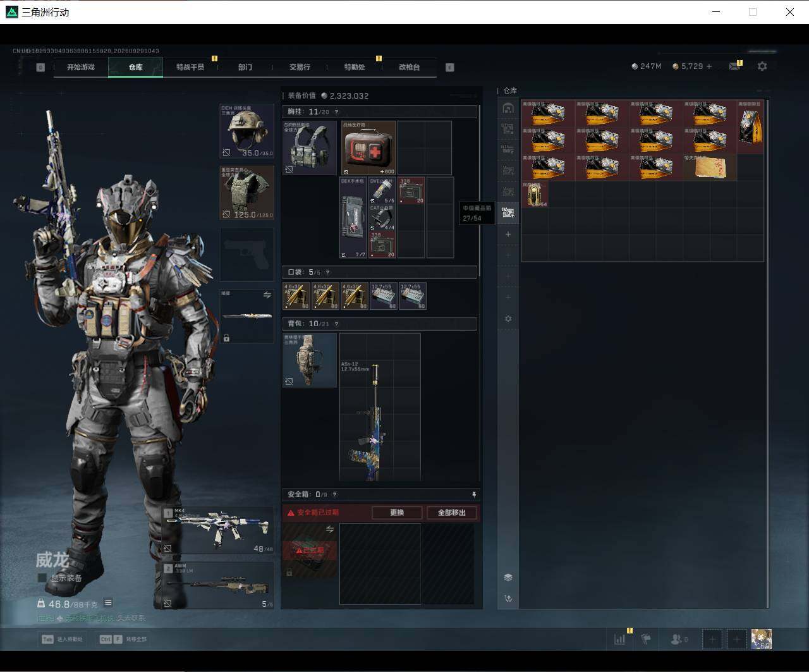809x672 pixels.
Task: Open warehouse sidebar settings gear
Action: [508, 319]
